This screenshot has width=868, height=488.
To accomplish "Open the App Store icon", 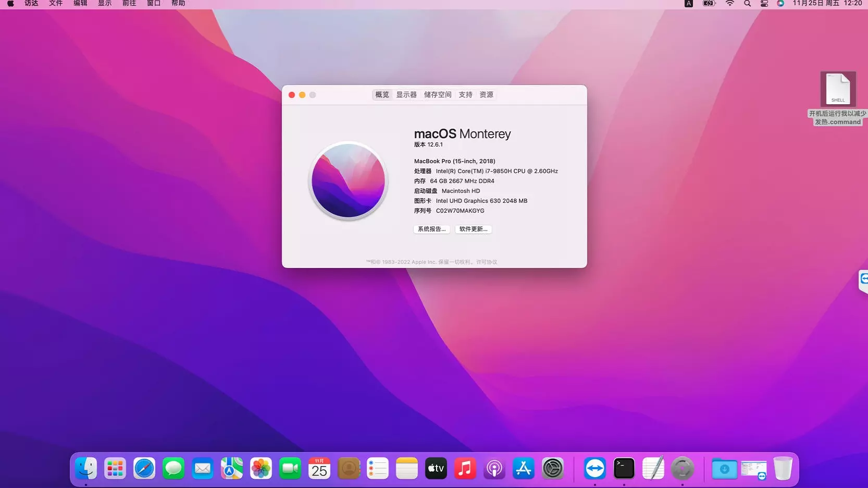I will [x=524, y=468].
